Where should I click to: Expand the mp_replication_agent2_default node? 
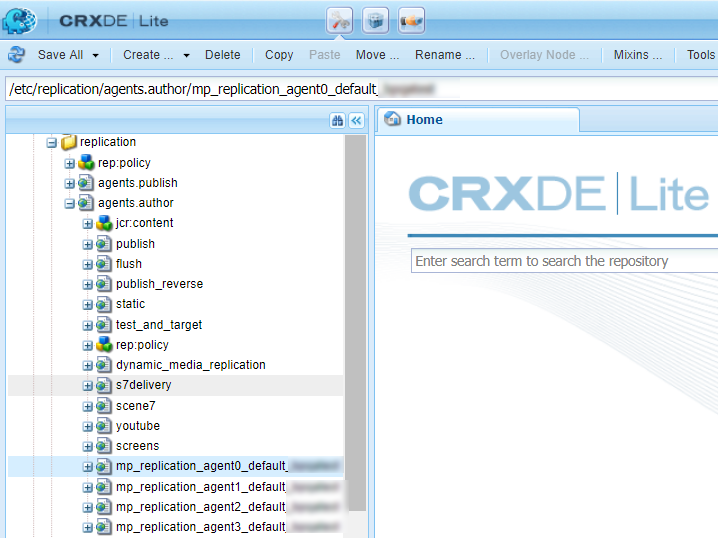(87, 508)
